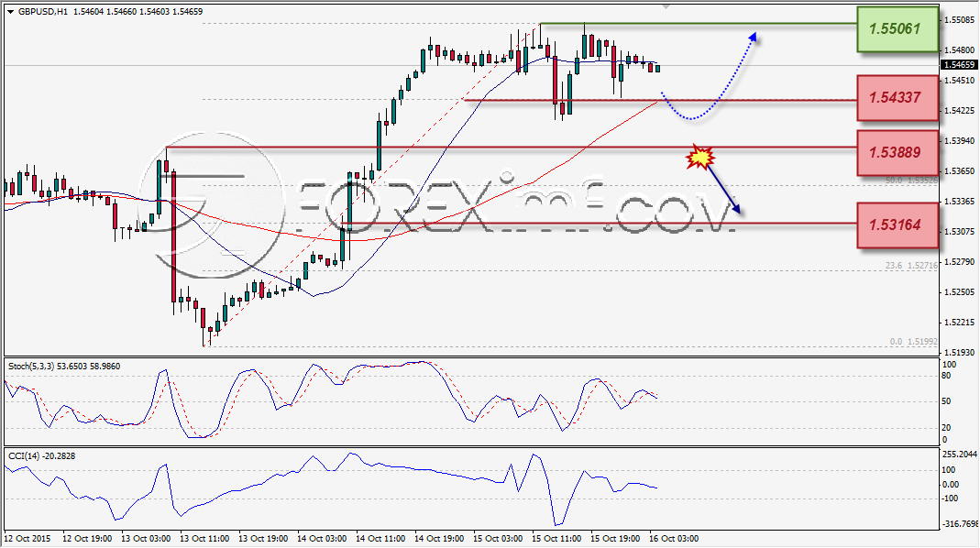This screenshot has height=548, width=980.
Task: Click the 1.54225 price axis label
Action: 959,111
